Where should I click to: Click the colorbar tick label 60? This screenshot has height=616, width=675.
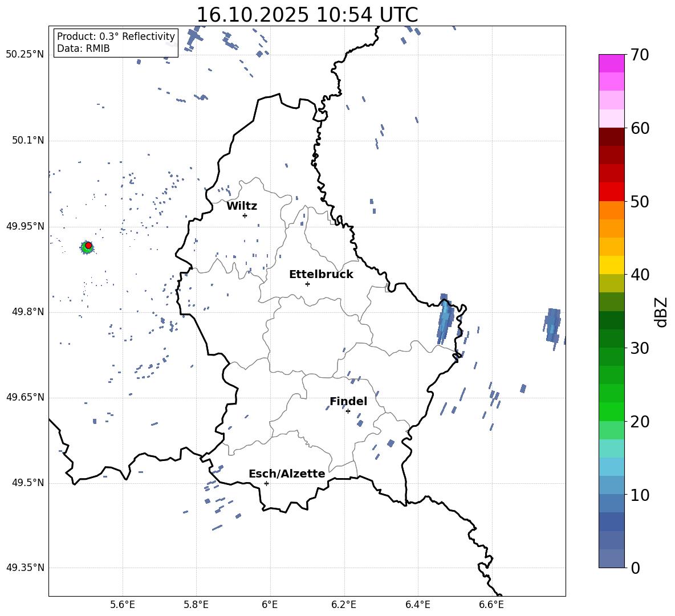tap(640, 128)
